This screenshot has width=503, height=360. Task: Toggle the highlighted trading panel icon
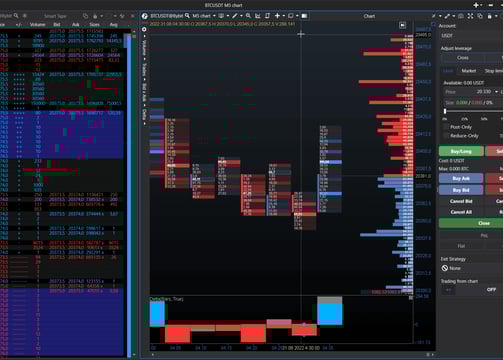point(304,16)
